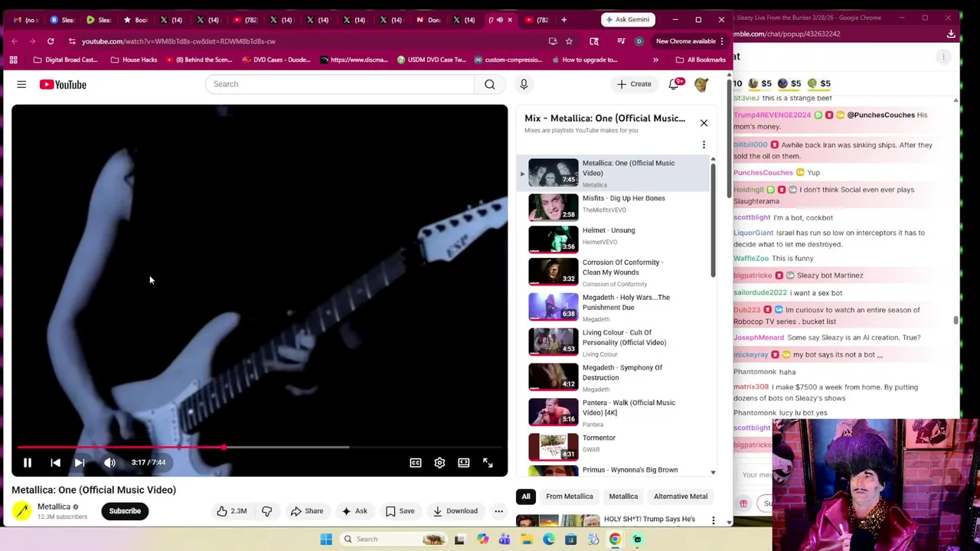Viewport: 980px width, 551px height.
Task: Like the video with 2.3M likes
Action: click(x=232, y=511)
